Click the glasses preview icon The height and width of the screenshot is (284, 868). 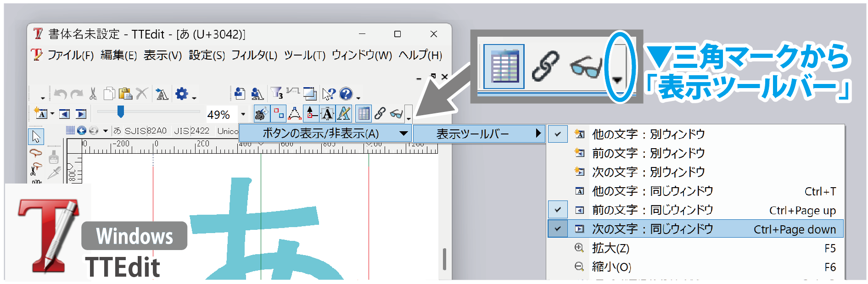[396, 114]
